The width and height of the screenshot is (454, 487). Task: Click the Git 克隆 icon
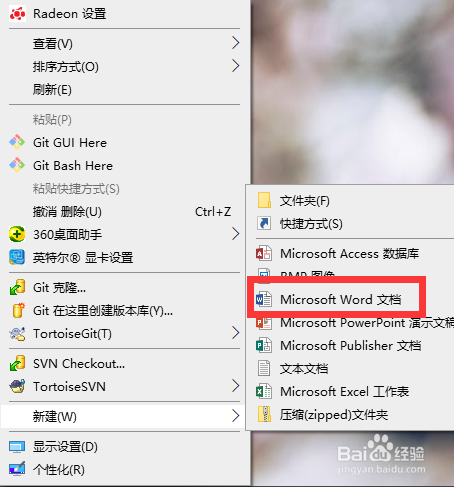pyautogui.click(x=17, y=287)
